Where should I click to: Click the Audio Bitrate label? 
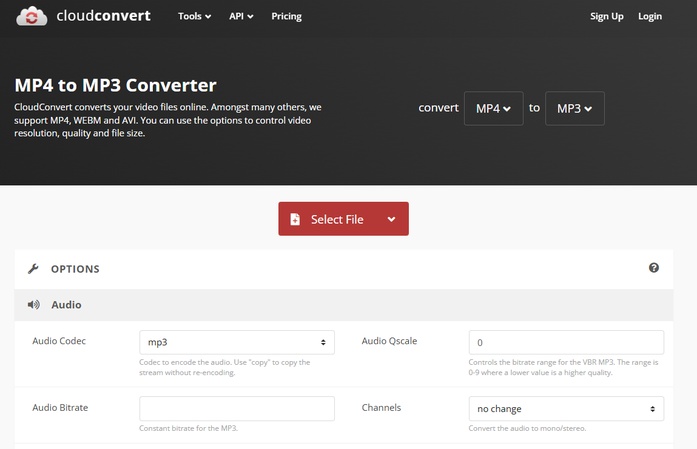point(60,408)
